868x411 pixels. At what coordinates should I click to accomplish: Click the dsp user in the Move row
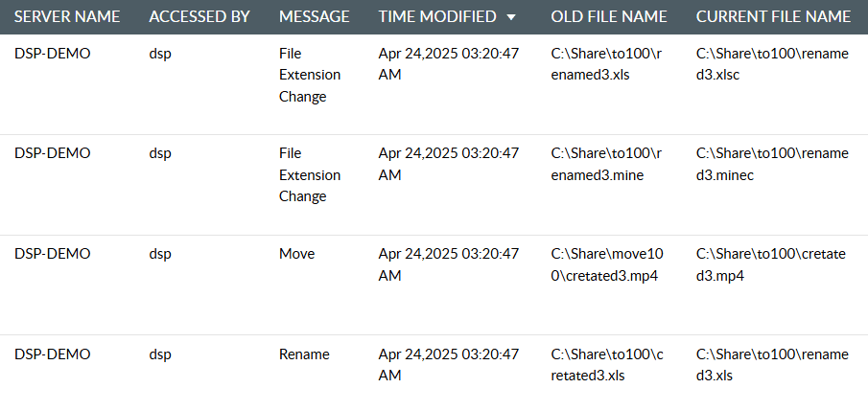160,254
